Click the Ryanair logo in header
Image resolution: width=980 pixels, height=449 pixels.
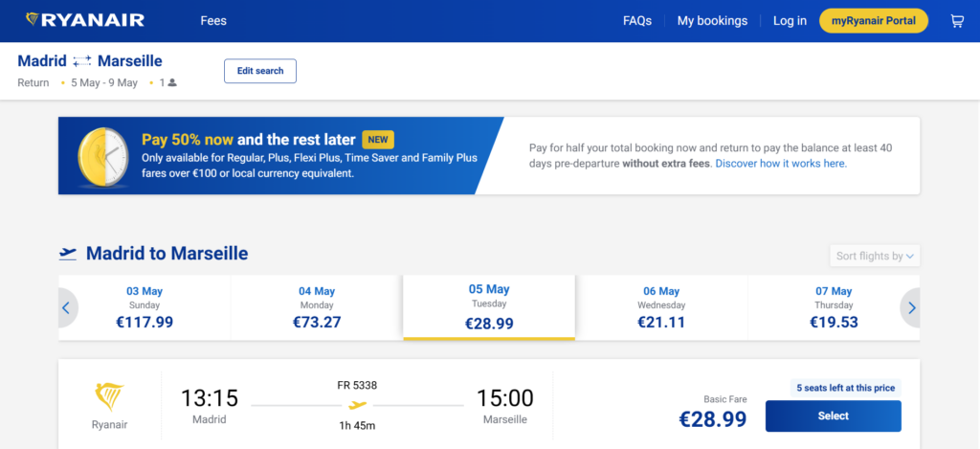[x=85, y=20]
